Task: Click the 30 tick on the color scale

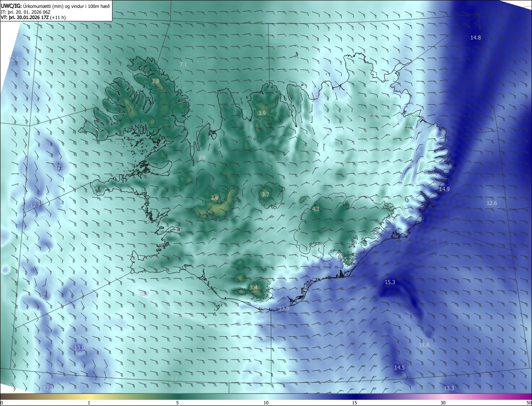Action: [443, 403]
